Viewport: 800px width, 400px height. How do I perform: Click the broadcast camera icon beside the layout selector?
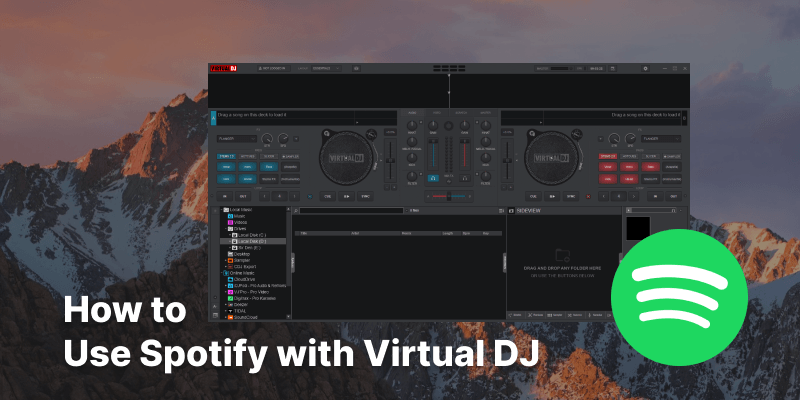pyautogui.click(x=356, y=68)
